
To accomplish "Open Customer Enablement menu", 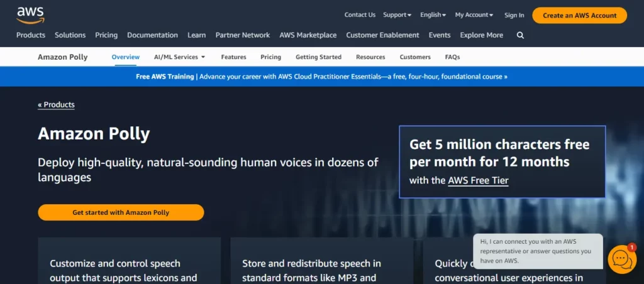I will 383,35.
